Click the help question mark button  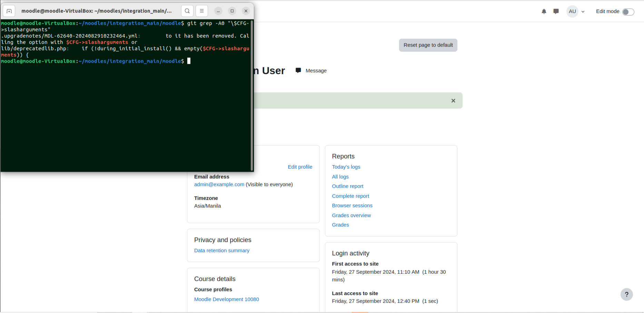[x=626, y=294]
